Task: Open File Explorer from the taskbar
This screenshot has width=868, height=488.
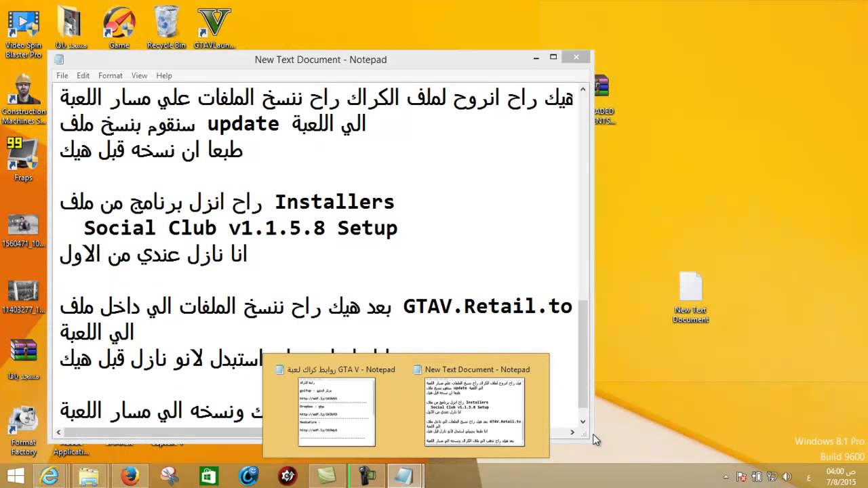Action: (89, 476)
